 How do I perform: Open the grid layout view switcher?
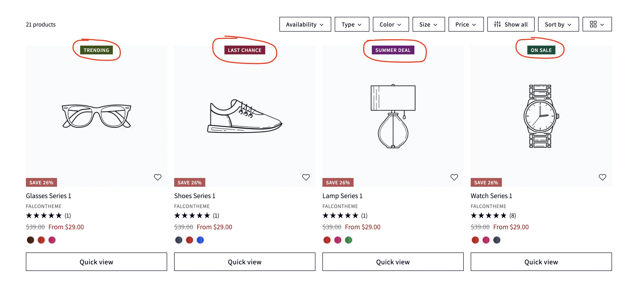coord(597,24)
